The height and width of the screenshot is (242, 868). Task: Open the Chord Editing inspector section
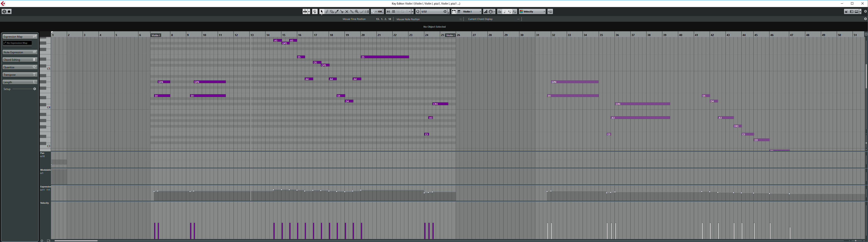pyautogui.click(x=19, y=59)
